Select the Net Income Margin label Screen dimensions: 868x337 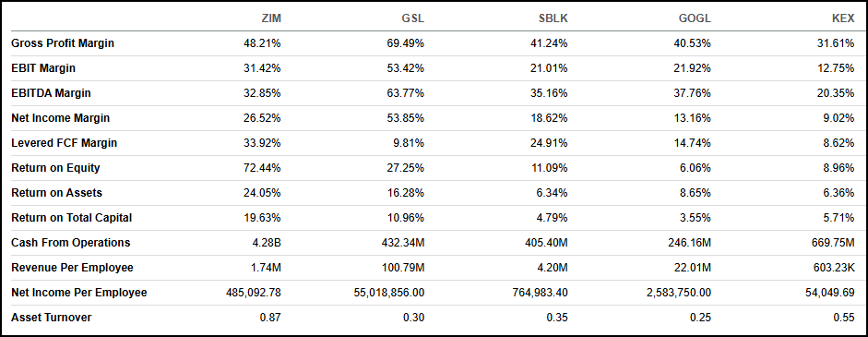60,118
